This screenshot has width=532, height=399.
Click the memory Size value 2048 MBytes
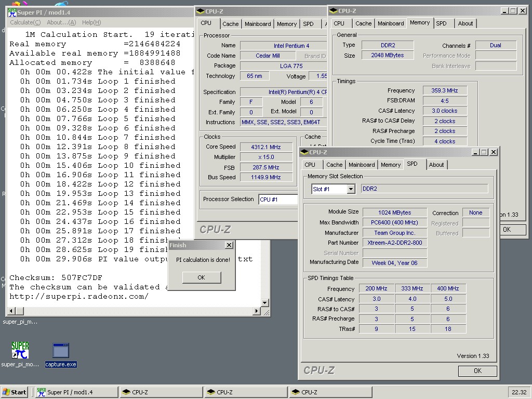[388, 55]
